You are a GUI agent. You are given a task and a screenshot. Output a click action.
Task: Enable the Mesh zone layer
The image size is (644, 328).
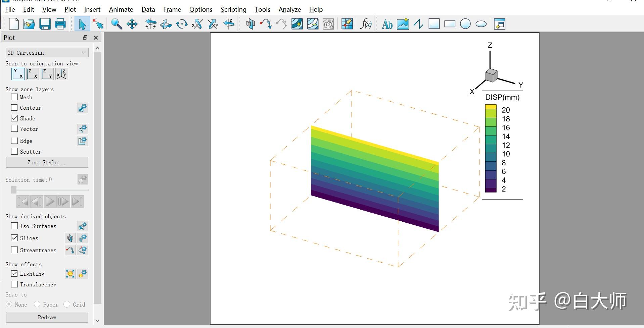coord(14,97)
